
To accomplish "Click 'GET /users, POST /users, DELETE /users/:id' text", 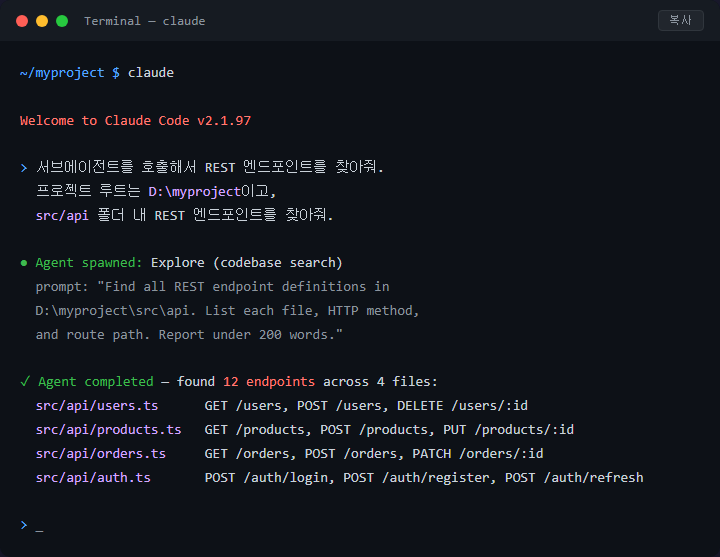I will (366, 405).
